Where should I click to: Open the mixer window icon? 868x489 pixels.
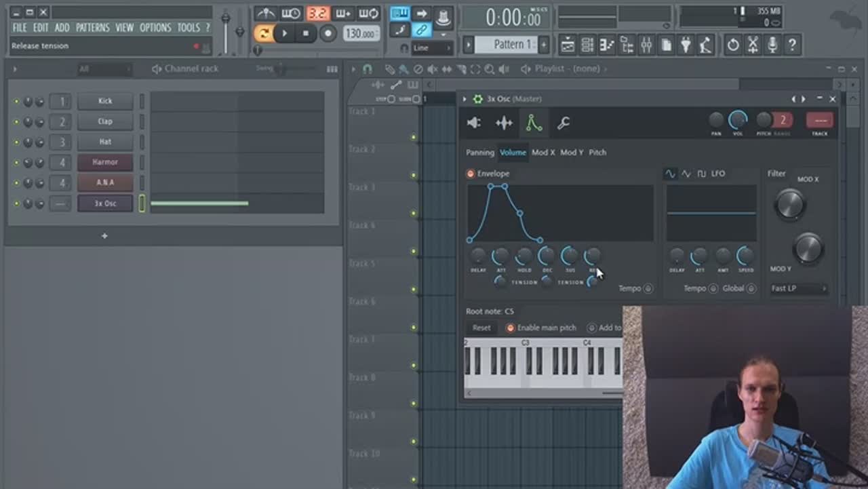coord(646,45)
